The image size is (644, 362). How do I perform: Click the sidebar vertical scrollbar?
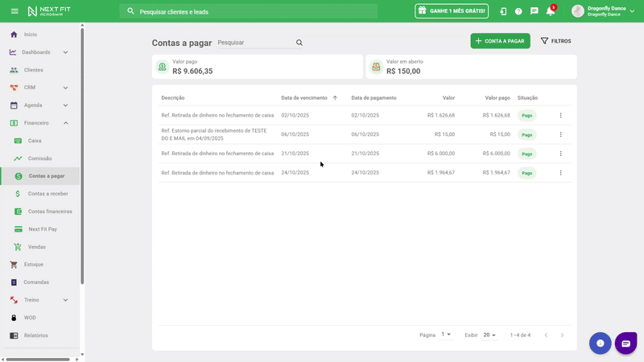point(82,155)
